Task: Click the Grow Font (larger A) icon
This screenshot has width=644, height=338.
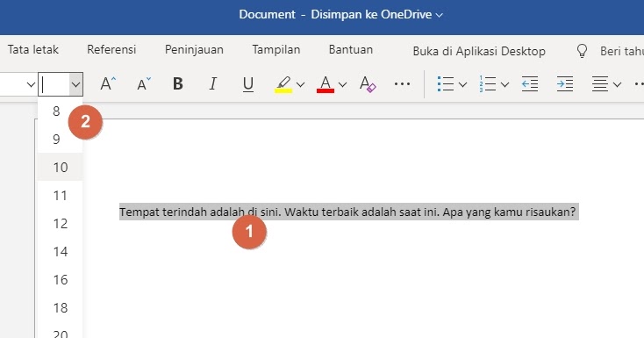Action: tap(108, 84)
